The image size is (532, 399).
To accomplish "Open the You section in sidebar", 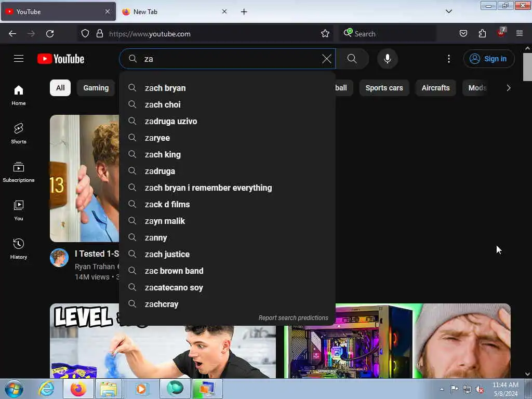I will (19, 211).
